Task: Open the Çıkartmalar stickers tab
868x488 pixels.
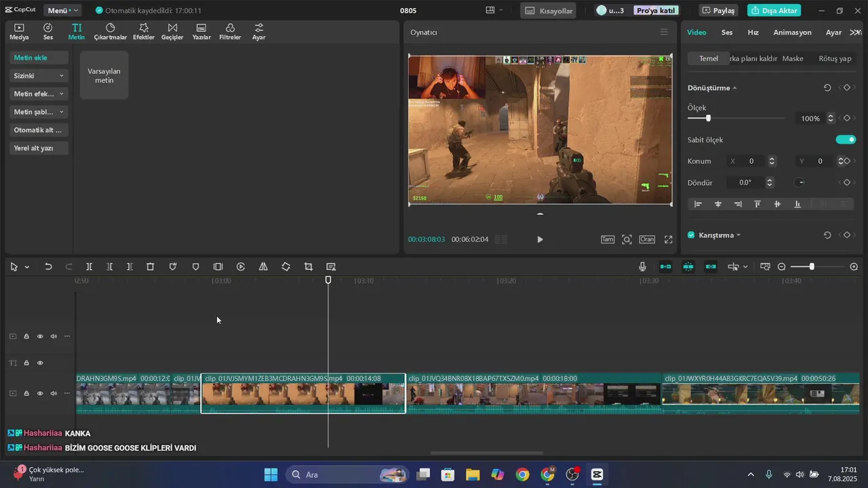Action: click(111, 32)
